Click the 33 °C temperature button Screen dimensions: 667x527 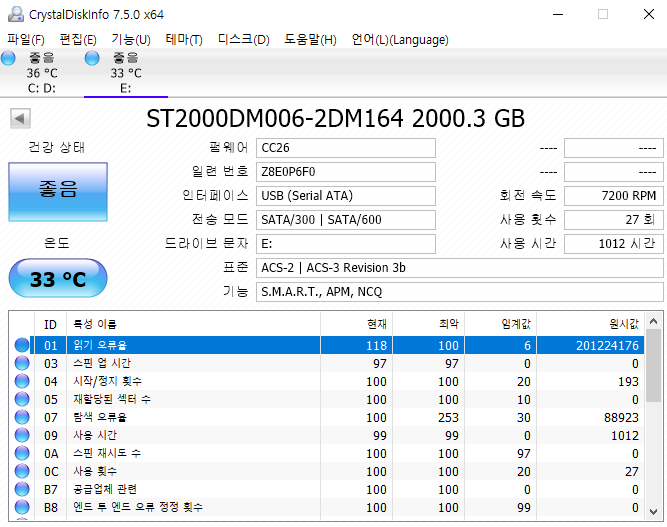click(58, 279)
